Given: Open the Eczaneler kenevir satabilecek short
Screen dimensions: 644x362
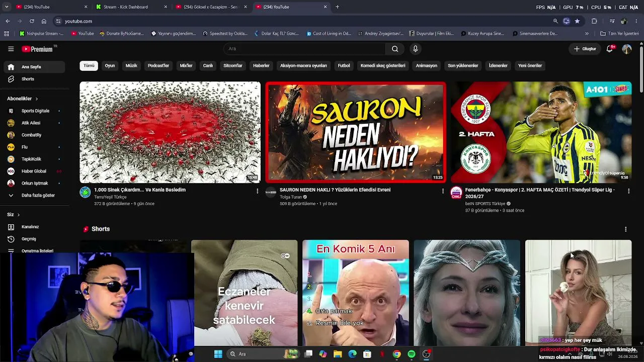Looking at the screenshot, I should pyautogui.click(x=245, y=293).
